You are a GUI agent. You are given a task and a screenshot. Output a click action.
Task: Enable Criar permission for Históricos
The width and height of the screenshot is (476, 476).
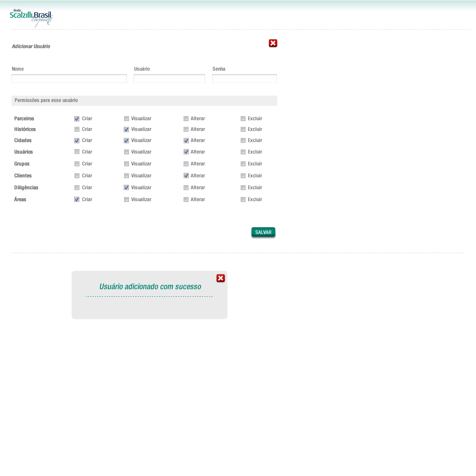coord(77,129)
